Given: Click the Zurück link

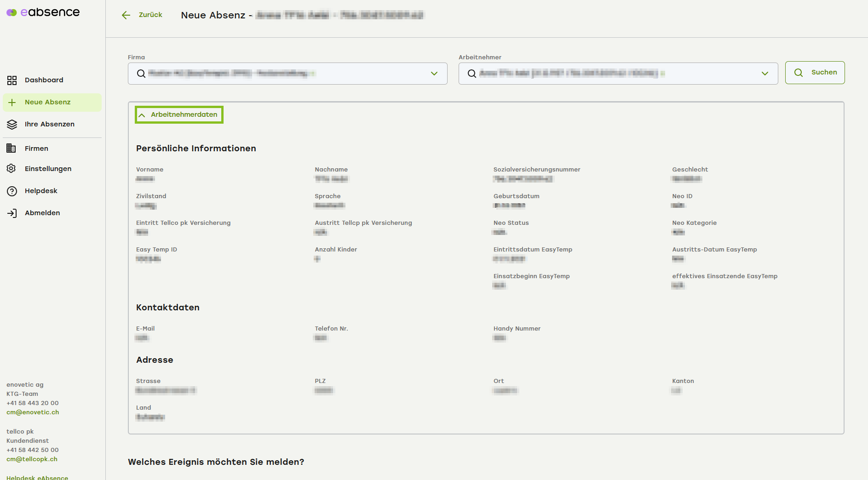Looking at the screenshot, I should [150, 15].
